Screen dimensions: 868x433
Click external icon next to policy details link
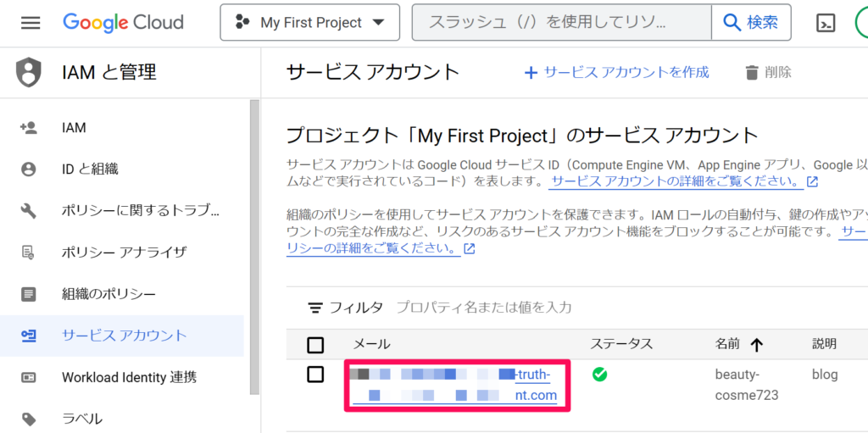[470, 248]
